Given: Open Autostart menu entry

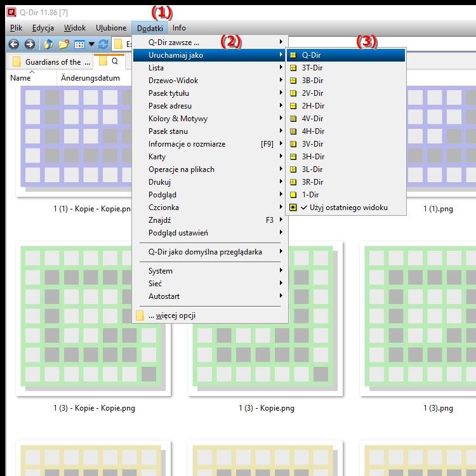Looking at the screenshot, I should (x=209, y=296).
